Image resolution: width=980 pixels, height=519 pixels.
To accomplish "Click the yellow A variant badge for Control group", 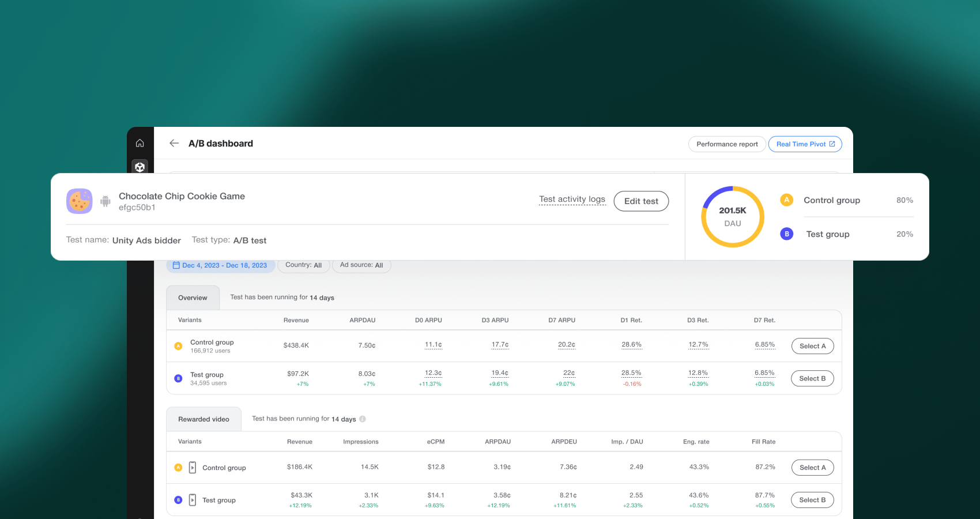I will (178, 345).
